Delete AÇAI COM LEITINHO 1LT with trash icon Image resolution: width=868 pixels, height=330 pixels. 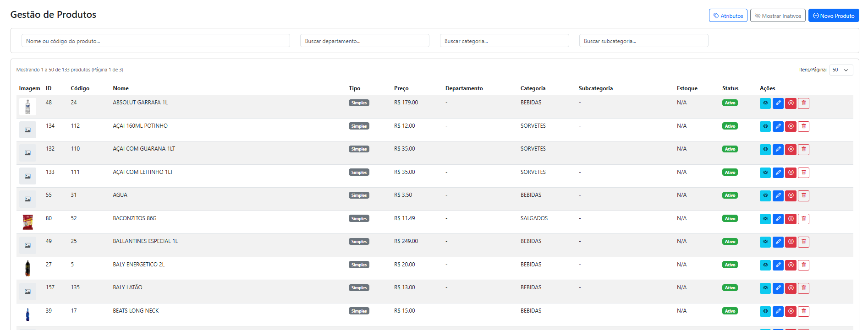pyautogui.click(x=803, y=173)
